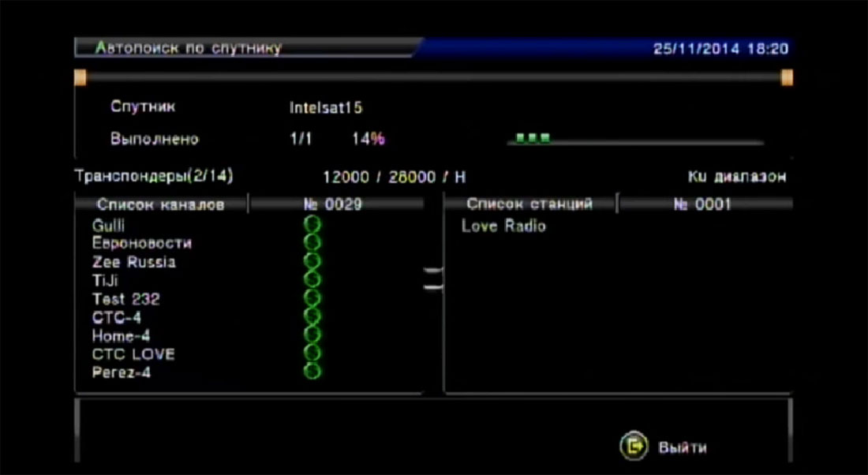868x475 pixels.
Task: Click the green icon beside CTC LOVE
Action: 312,353
